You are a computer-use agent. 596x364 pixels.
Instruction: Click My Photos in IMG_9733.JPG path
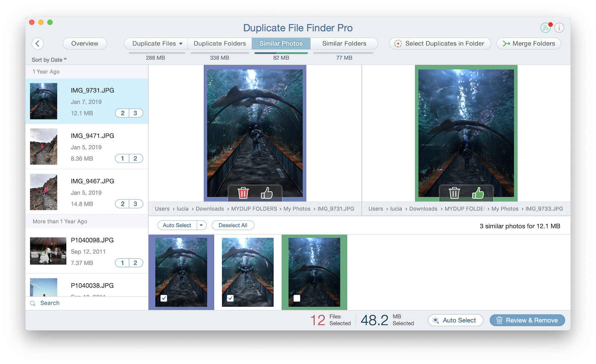505,209
